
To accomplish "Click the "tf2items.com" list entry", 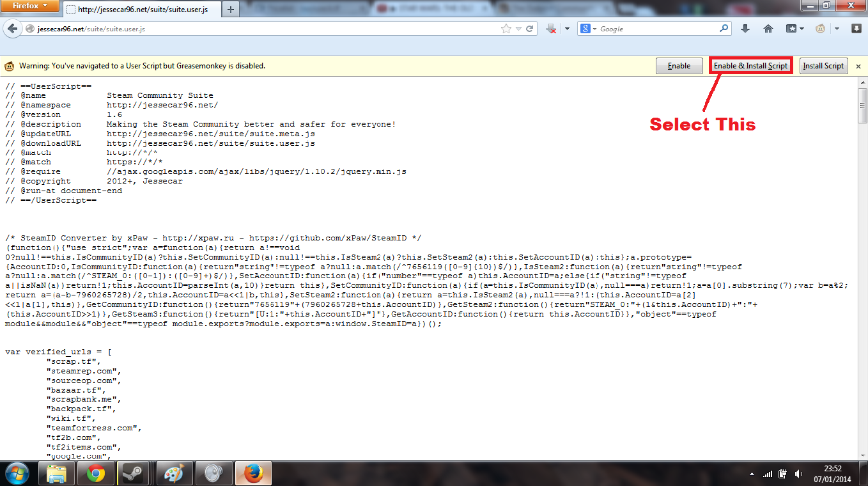I will 84,448.
